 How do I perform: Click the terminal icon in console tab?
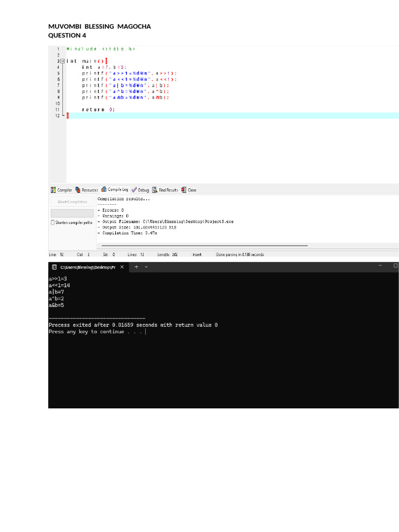54,267
